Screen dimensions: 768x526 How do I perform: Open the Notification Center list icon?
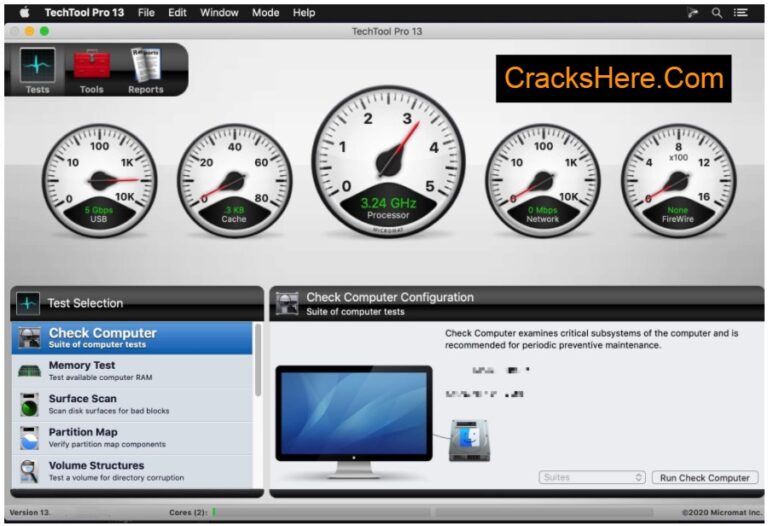coord(740,13)
